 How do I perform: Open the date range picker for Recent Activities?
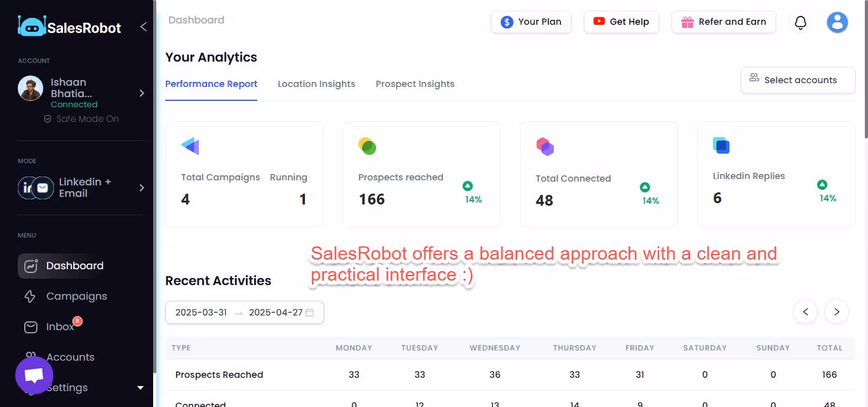coord(244,312)
